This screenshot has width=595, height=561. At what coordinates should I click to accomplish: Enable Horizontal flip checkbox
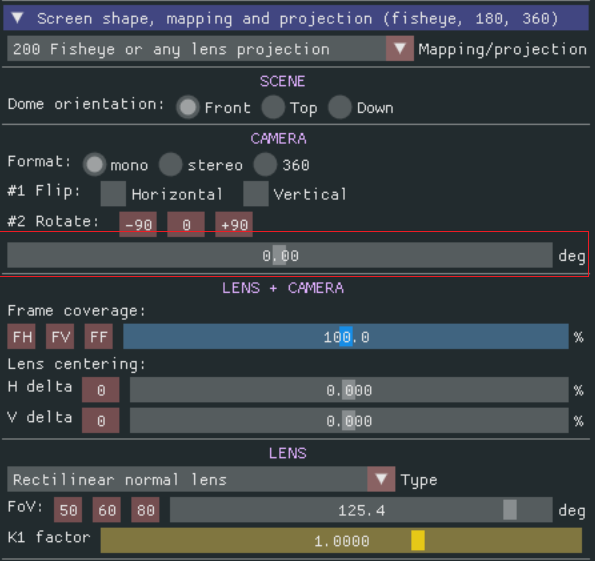click(113, 194)
